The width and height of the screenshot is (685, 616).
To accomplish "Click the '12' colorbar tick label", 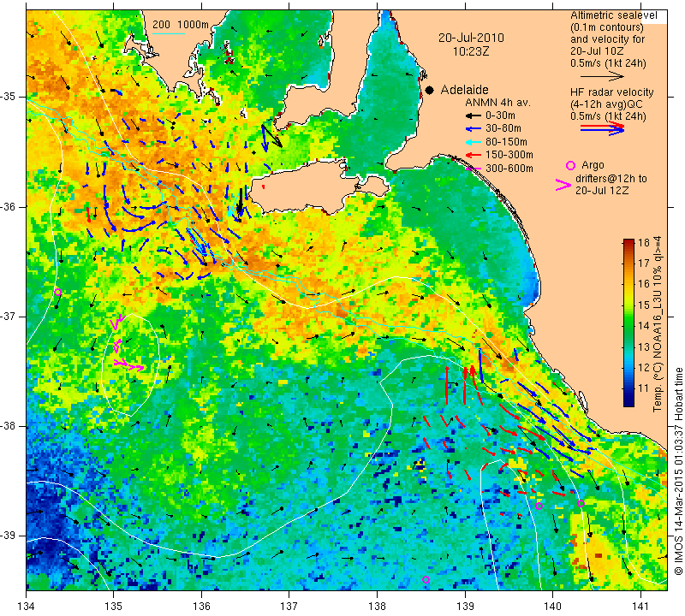I will click(644, 368).
